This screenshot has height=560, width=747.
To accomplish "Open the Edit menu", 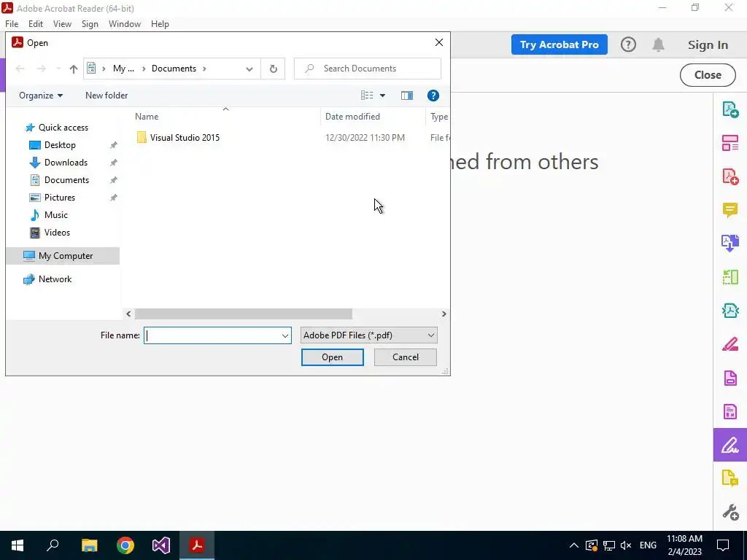I will [36, 24].
